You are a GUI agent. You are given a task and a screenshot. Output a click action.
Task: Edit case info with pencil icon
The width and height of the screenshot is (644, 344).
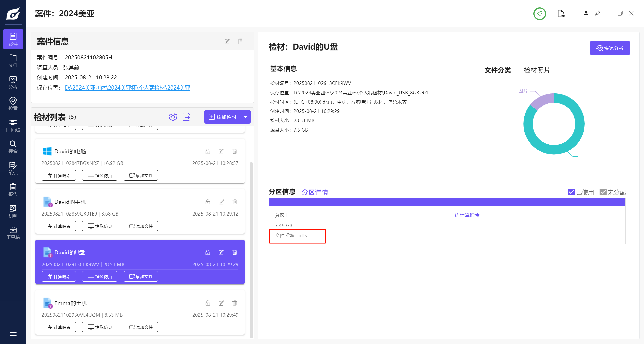pyautogui.click(x=227, y=41)
